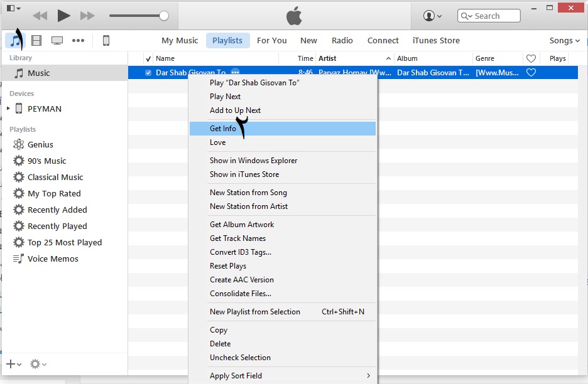
Task: Adjust the volume slider knob
Action: click(x=164, y=16)
